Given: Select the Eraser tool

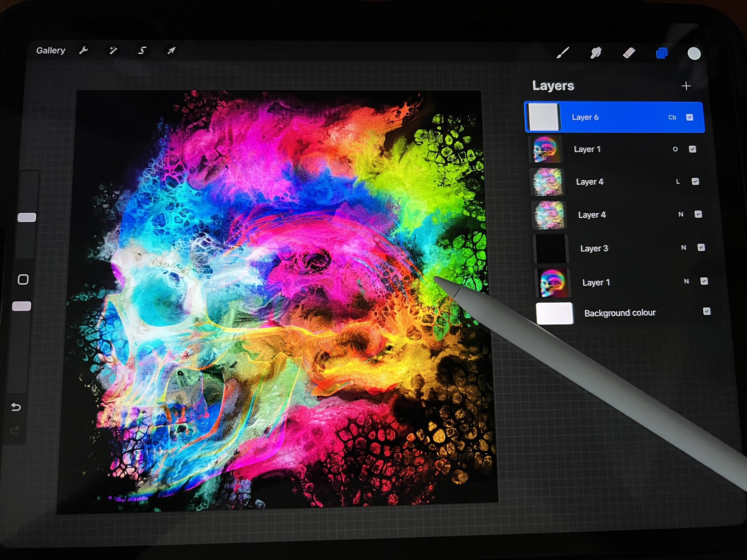Looking at the screenshot, I should [629, 53].
